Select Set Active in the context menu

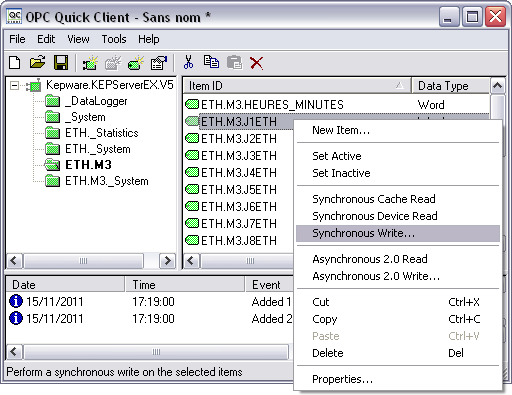(x=398, y=156)
